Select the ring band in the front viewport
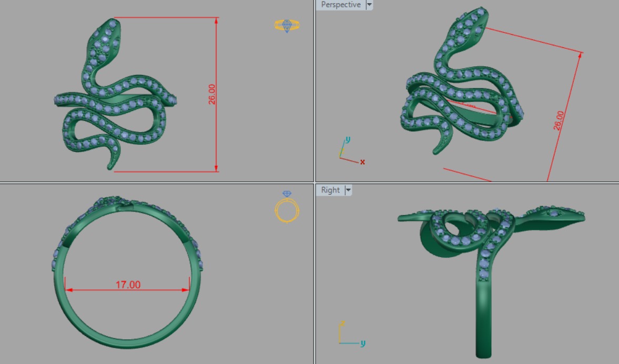This screenshot has height=364, width=619. pos(127,272)
